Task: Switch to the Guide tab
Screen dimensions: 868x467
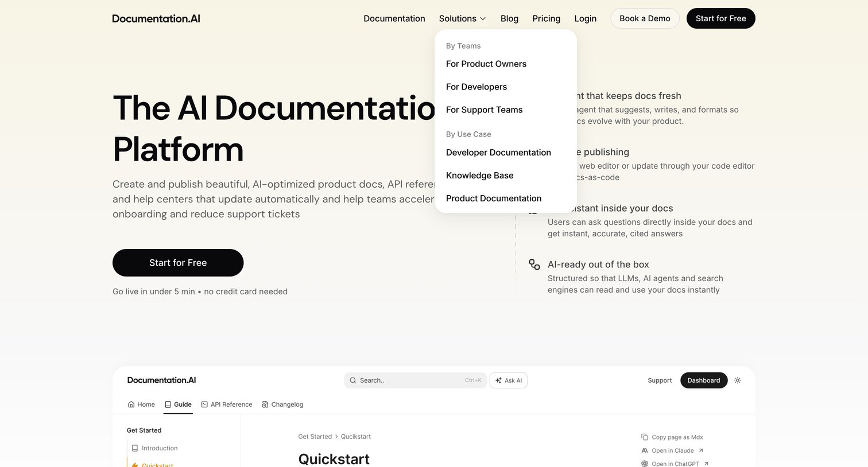Action: [x=178, y=404]
